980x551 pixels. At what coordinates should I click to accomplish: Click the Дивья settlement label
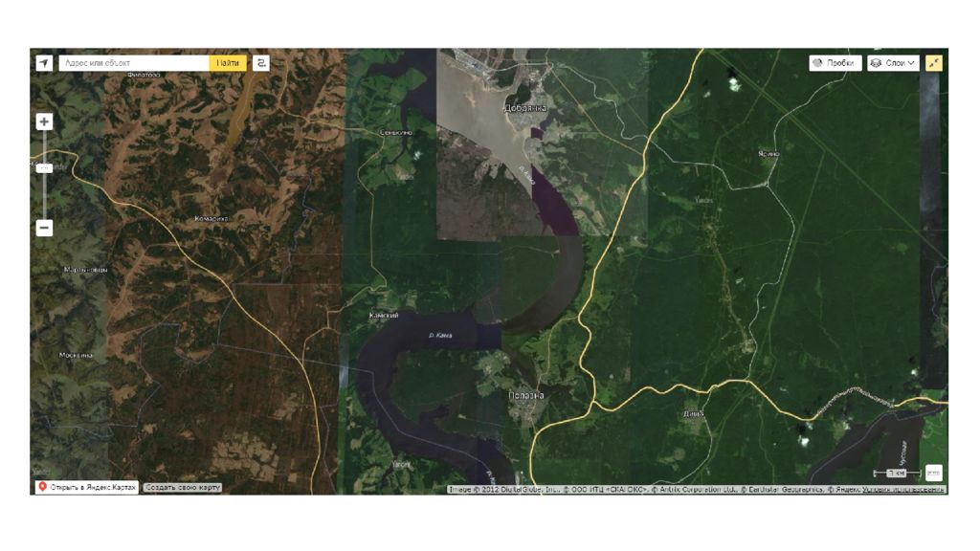[693, 413]
